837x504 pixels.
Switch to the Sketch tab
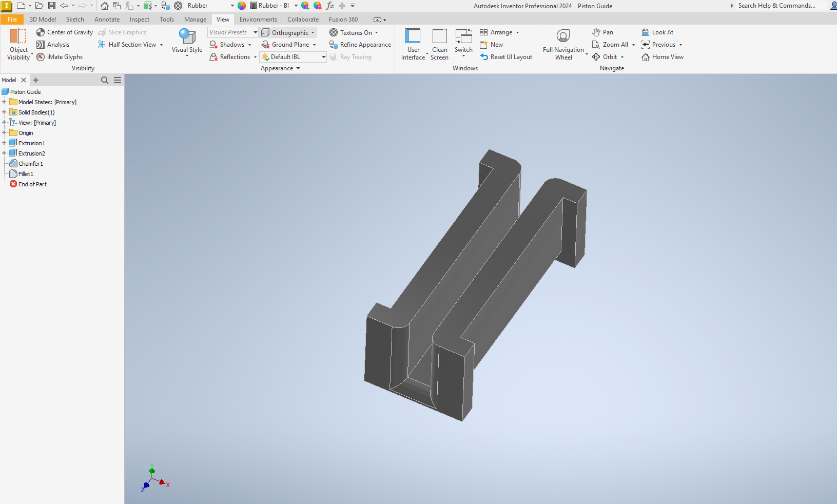75,20
